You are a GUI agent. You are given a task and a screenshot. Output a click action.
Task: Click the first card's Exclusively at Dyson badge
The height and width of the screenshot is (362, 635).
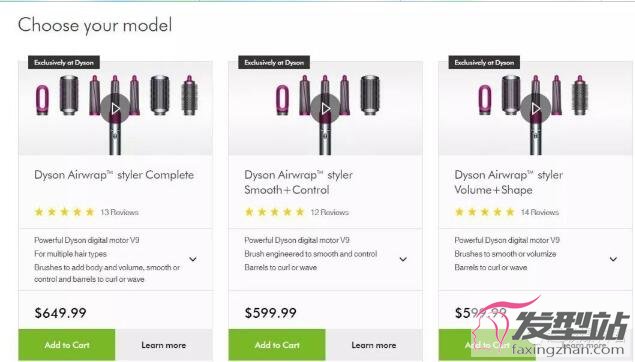point(64,62)
